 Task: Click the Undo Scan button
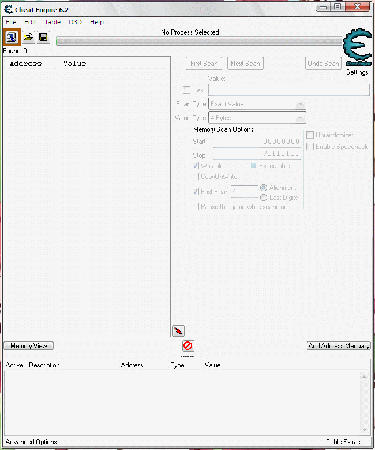click(x=323, y=63)
